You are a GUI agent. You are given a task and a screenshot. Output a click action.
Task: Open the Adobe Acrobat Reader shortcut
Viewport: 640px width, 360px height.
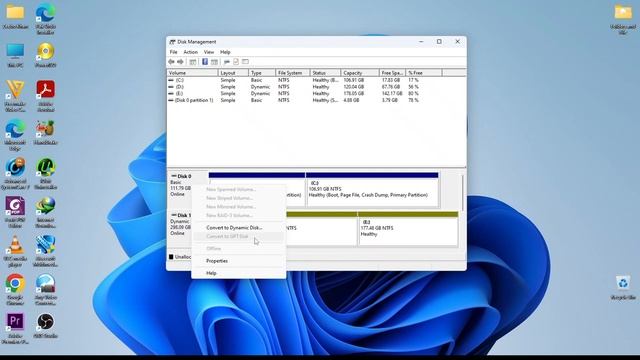[46, 96]
